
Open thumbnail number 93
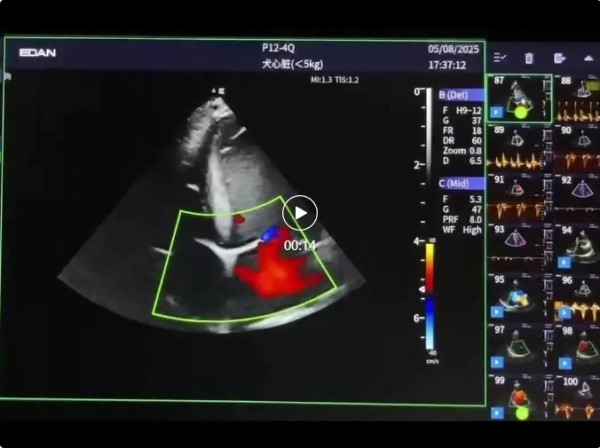[x=519, y=247]
